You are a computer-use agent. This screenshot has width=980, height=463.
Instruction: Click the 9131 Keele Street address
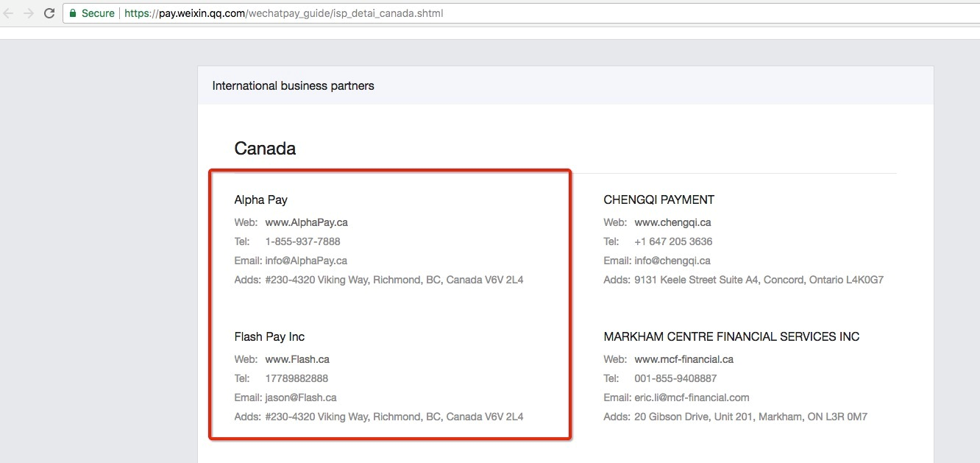759,280
